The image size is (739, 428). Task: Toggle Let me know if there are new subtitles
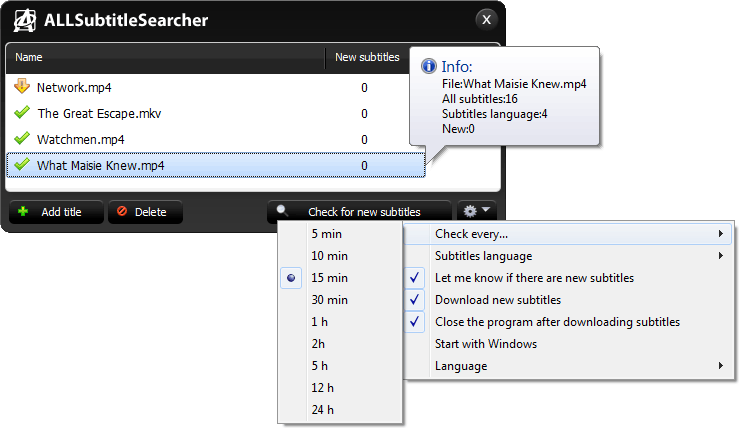(568, 278)
